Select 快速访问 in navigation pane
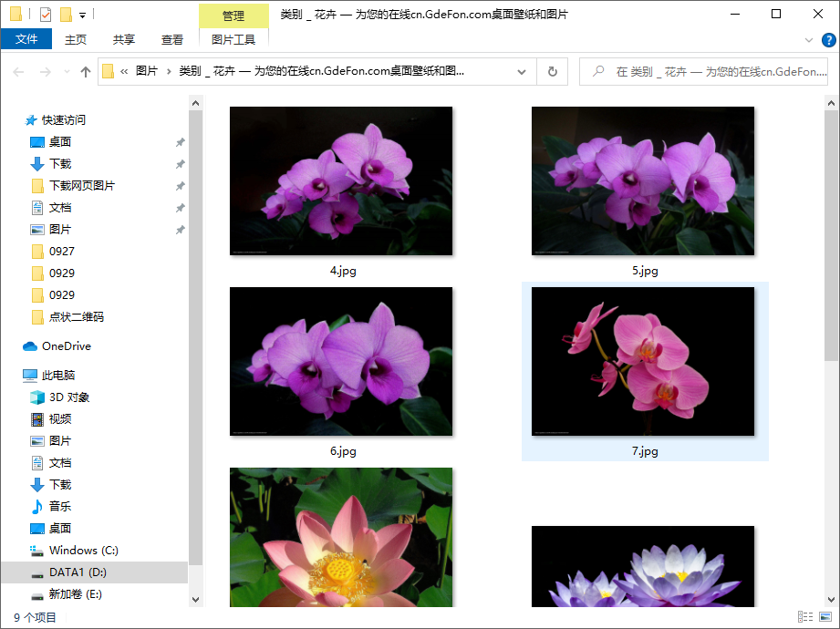The image size is (840, 629). 64,120
